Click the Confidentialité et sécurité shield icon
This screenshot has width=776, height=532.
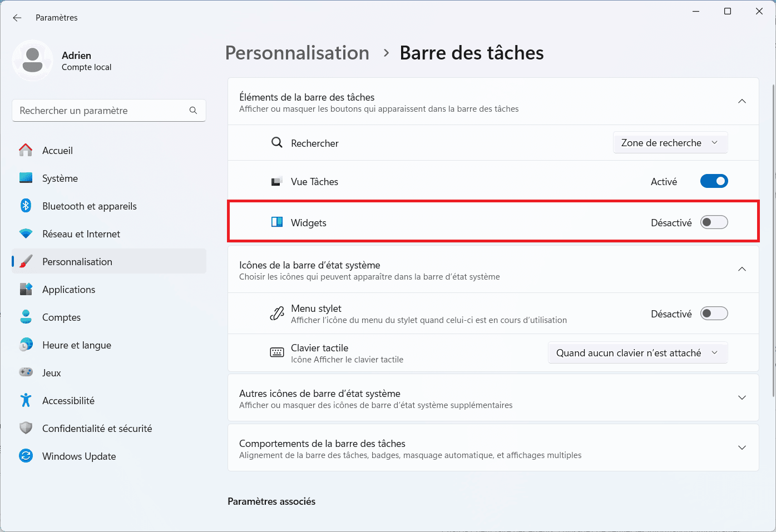[26, 428]
